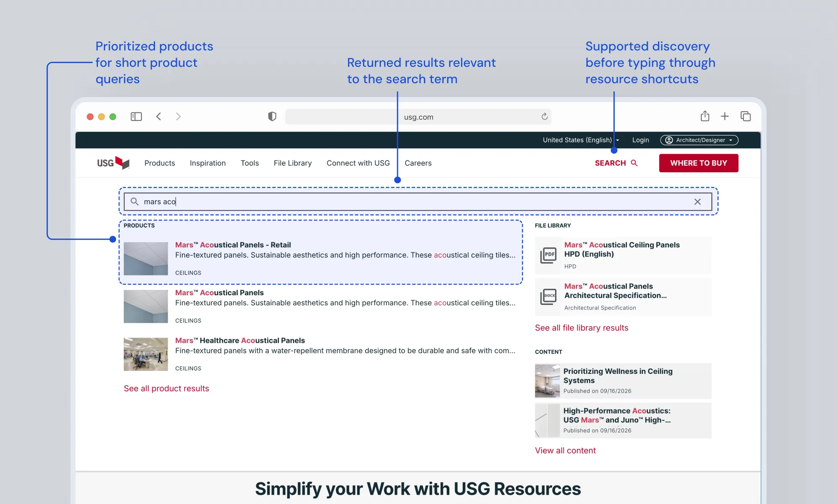The image size is (837, 504).
Task: Click the usg.com address bar
Action: pos(418,117)
